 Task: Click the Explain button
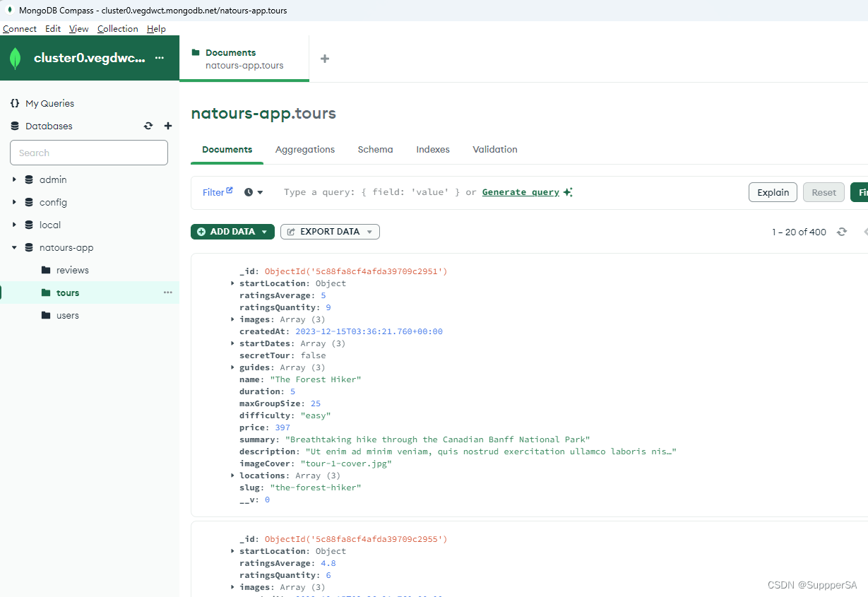[773, 192]
